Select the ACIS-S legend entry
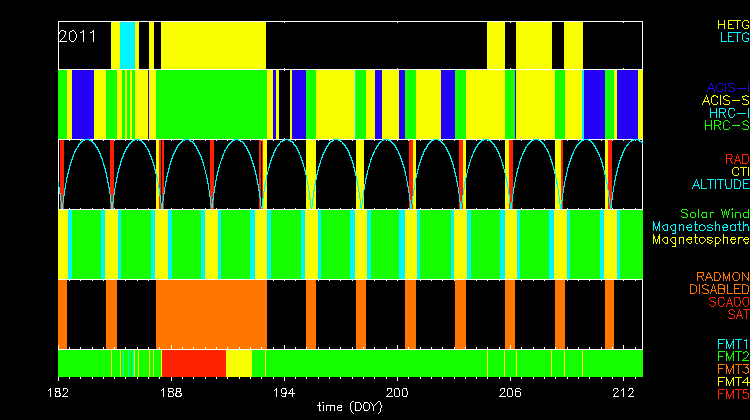 (x=725, y=100)
